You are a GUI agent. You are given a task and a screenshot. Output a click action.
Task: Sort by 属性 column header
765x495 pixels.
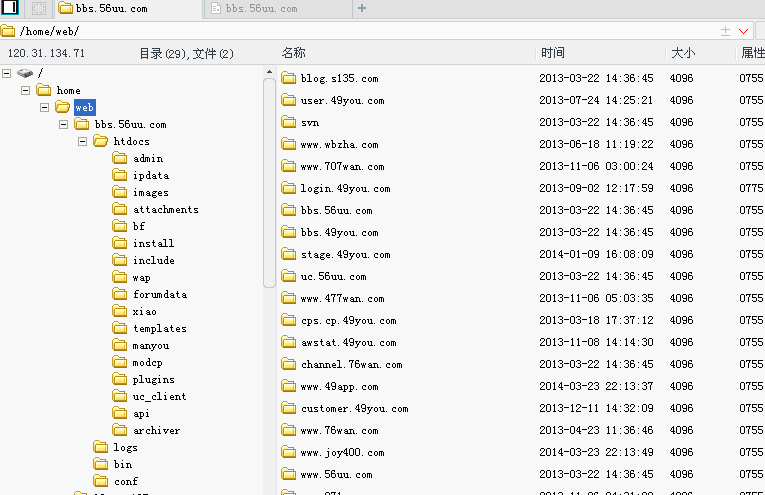tap(753, 53)
